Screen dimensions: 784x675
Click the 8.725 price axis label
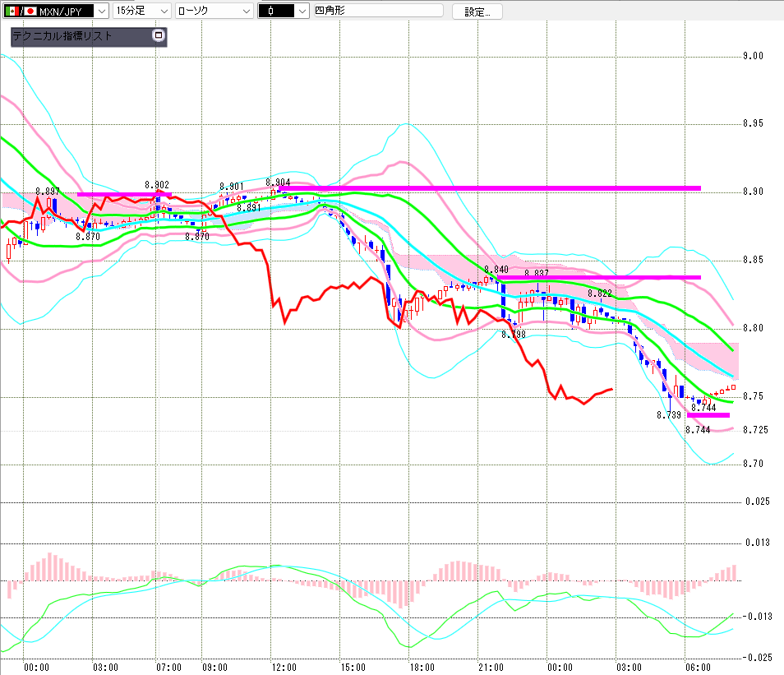(755, 430)
